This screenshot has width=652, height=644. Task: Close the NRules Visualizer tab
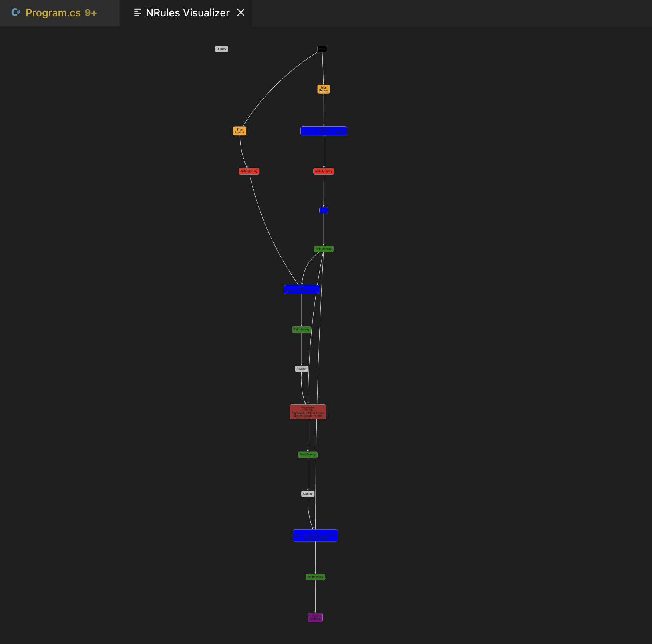click(x=241, y=13)
